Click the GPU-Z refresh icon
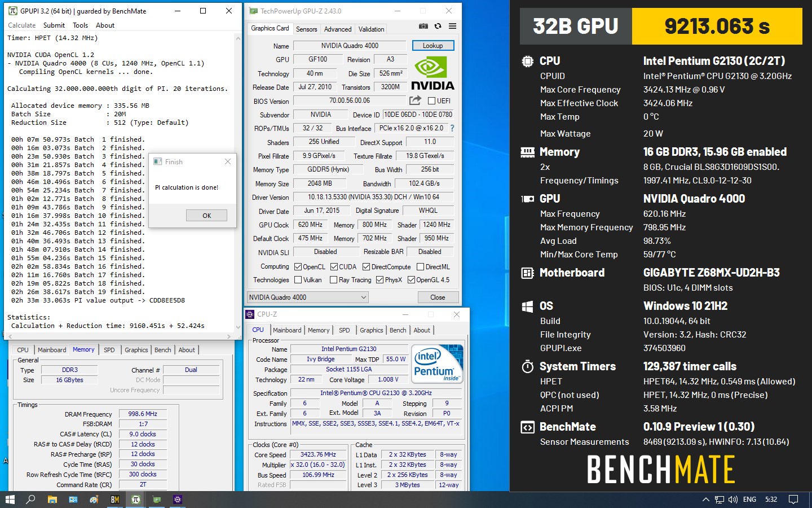 [438, 26]
